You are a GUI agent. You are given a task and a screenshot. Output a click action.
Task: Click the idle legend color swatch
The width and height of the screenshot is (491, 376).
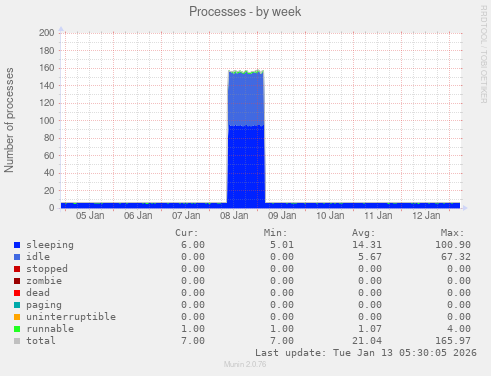(x=17, y=257)
